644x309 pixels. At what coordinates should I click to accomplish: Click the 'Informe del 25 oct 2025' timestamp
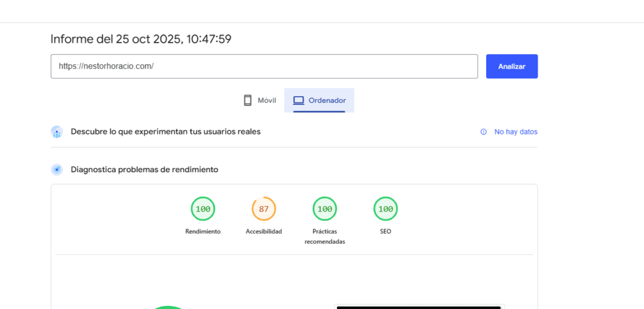pos(141,39)
